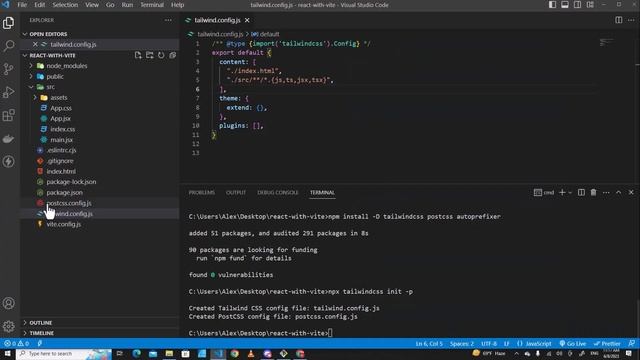Screen dimensions: 640x360
Task: Open terminal panel more actions ellipsis
Action: point(606,192)
